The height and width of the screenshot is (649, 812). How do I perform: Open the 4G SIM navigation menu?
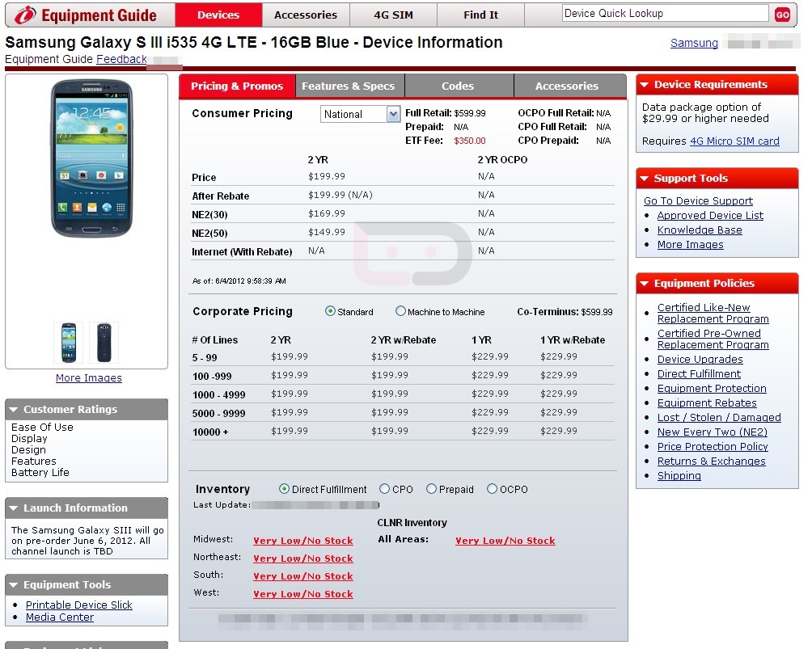pyautogui.click(x=393, y=15)
